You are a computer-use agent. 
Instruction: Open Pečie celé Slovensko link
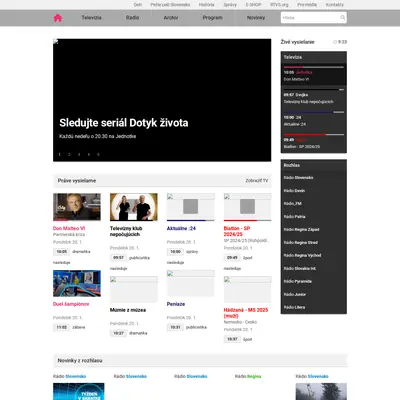(x=170, y=5)
